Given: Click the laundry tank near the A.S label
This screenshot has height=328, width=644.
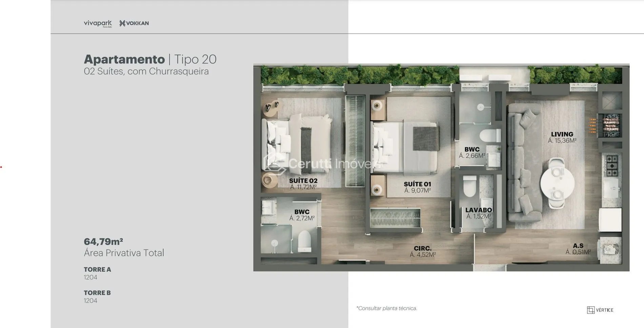Looking at the screenshot, I should tap(611, 250).
